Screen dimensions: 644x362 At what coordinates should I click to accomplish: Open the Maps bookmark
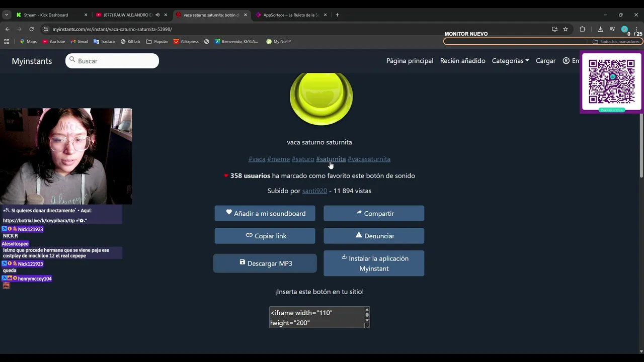coord(28,42)
